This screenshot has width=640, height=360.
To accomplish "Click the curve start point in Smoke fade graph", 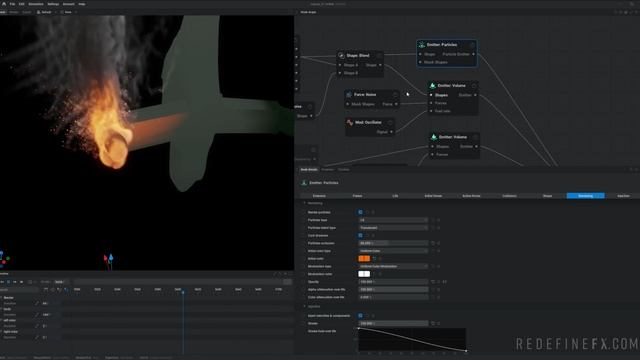I will pyautogui.click(x=359, y=328).
